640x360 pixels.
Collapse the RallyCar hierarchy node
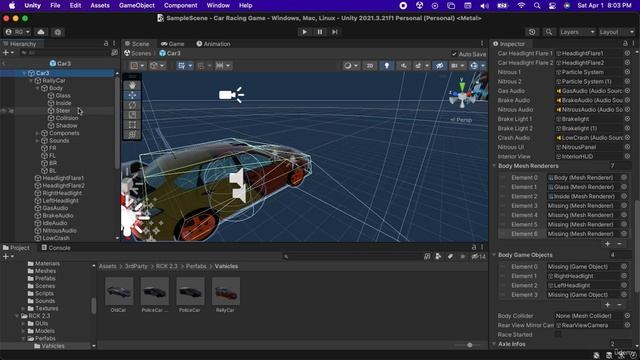click(x=31, y=81)
